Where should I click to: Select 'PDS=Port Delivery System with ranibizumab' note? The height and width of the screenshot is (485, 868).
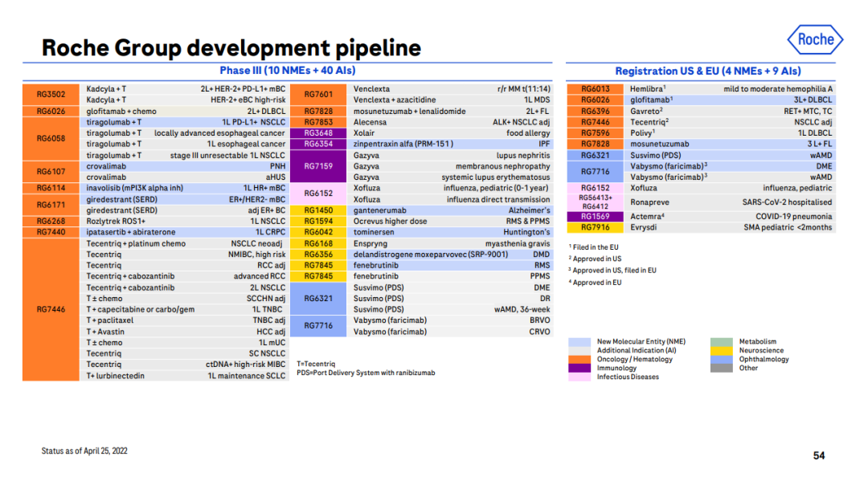click(366, 373)
